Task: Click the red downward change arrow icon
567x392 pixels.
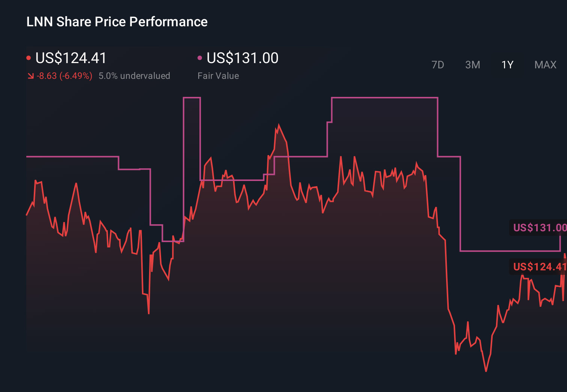Action: pyautogui.click(x=30, y=75)
